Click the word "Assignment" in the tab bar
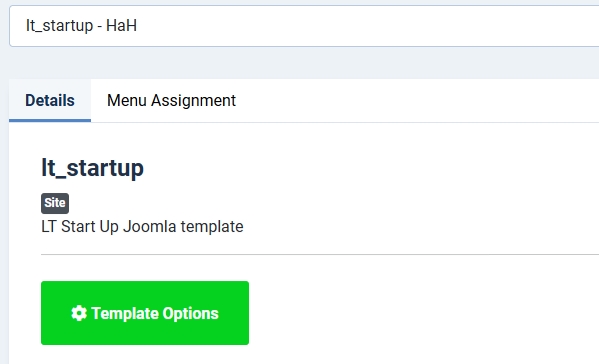The image size is (599, 364). pyautogui.click(x=193, y=101)
